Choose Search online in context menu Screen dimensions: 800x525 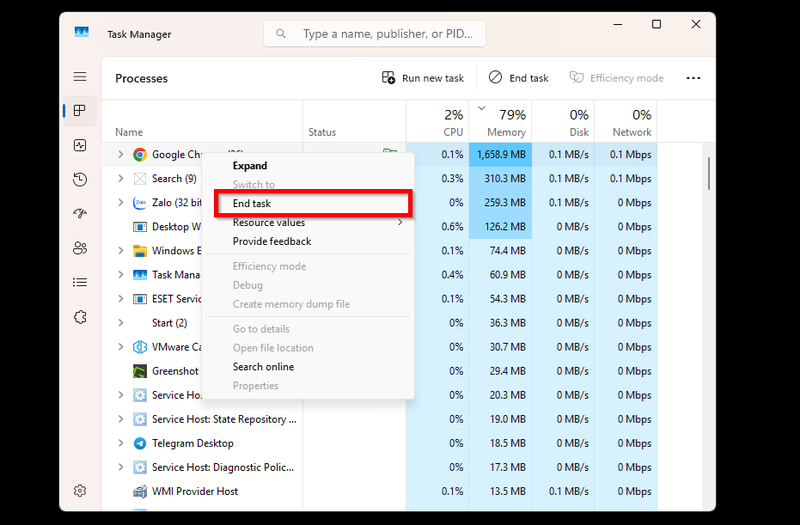(308, 367)
